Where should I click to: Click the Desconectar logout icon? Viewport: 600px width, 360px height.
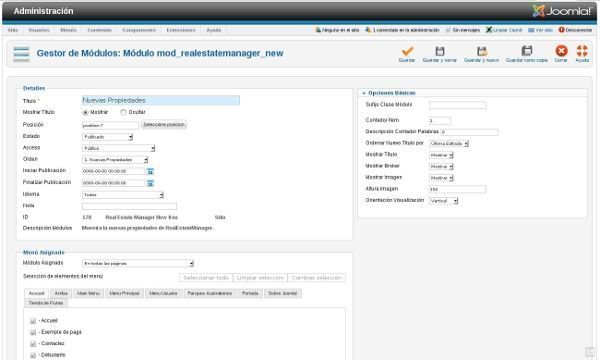(x=561, y=30)
